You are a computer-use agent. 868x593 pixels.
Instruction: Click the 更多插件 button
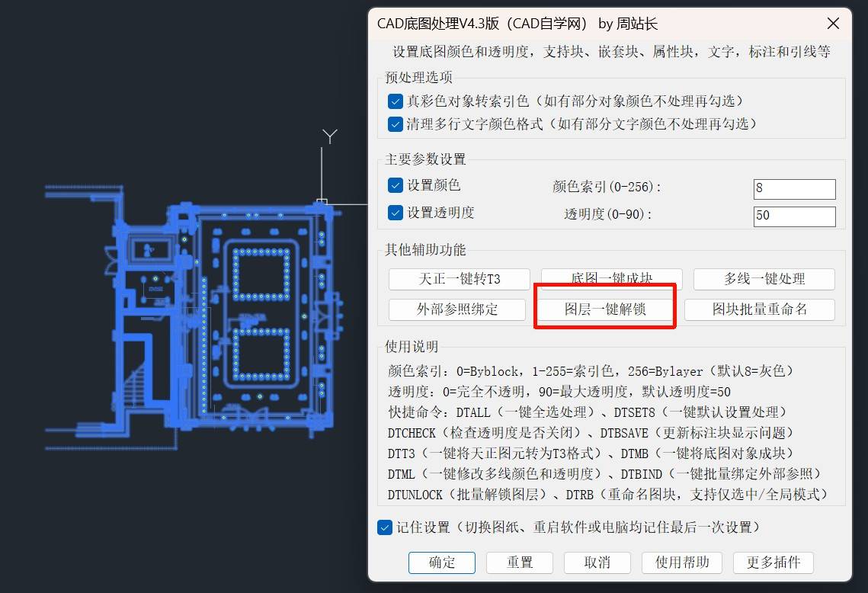(x=774, y=563)
